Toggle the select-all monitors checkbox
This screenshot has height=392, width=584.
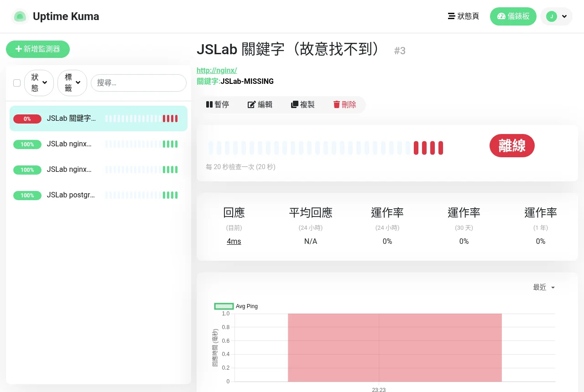[17, 83]
